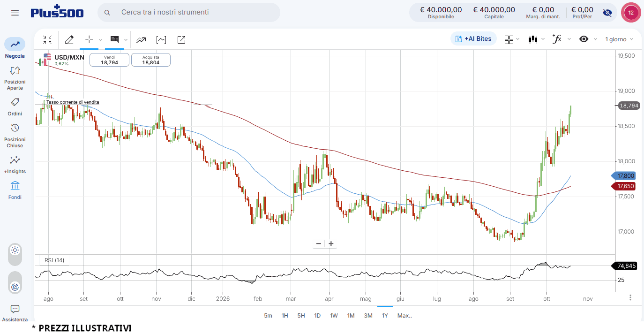Open the Negozia trading section

pos(15,49)
